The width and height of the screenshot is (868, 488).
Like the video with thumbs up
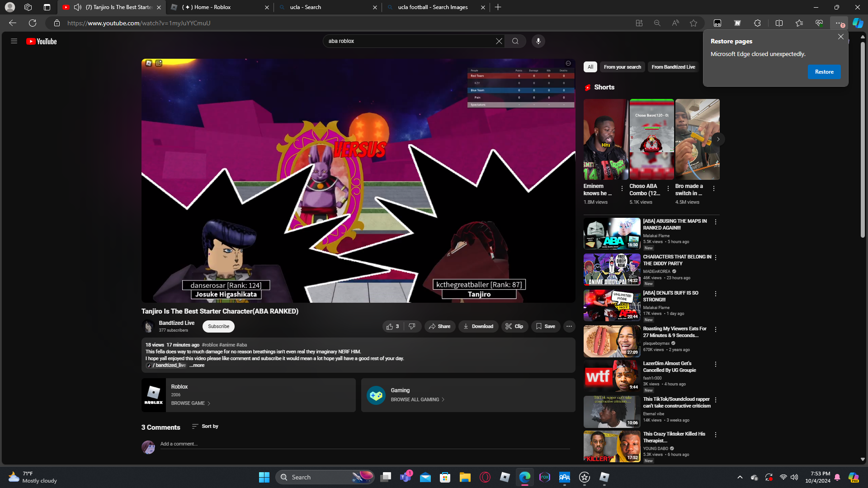click(x=392, y=326)
